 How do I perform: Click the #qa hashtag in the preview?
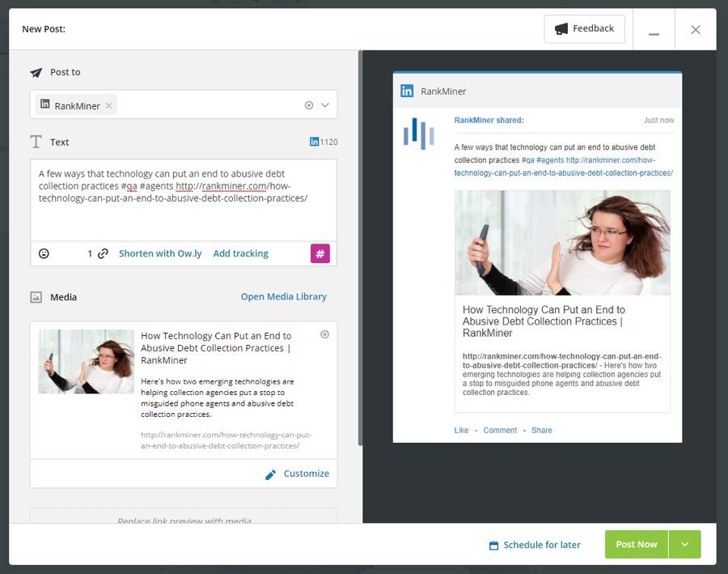point(528,159)
